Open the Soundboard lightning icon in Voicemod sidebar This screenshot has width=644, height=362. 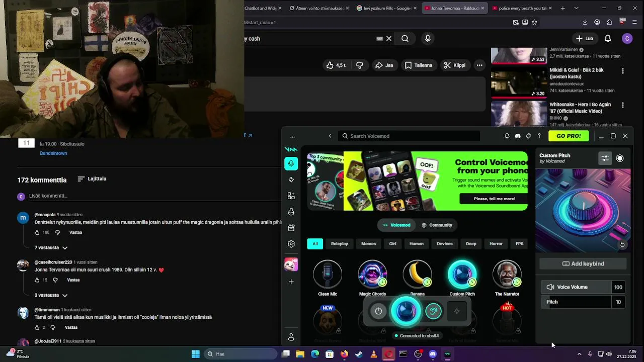[291, 179]
